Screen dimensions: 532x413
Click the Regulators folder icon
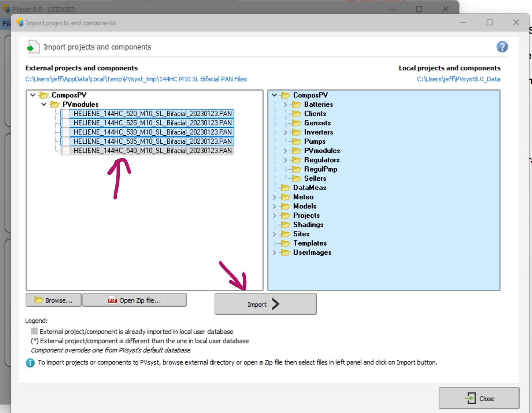pyautogui.click(x=296, y=160)
